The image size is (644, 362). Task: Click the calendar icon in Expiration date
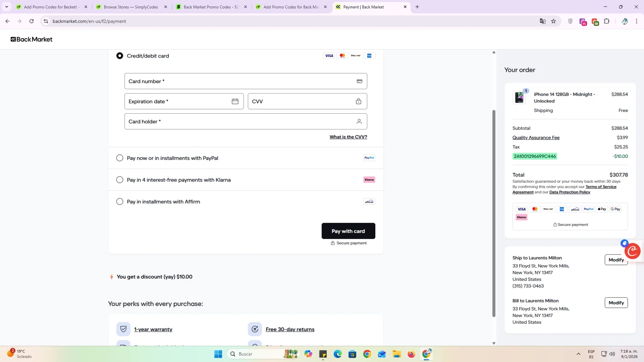(x=235, y=101)
